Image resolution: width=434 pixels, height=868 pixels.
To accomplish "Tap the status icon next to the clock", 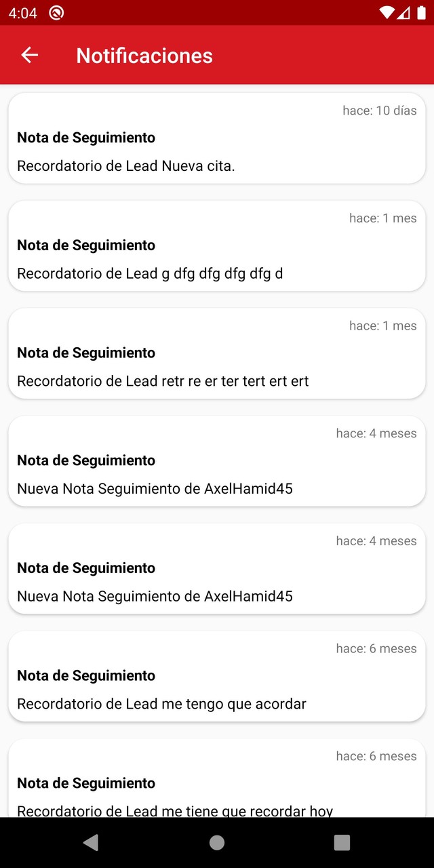I will click(57, 13).
